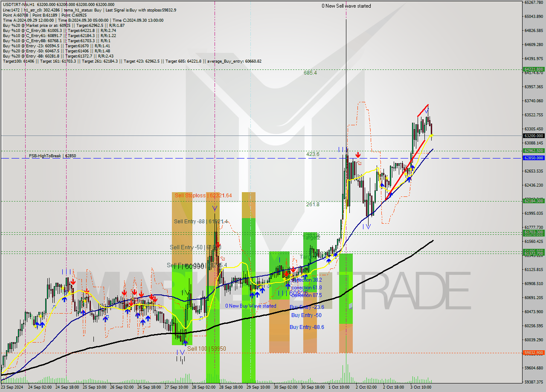546x392 pixels.
Task: Select the 28 Sep 02:00 time label
Action: (x=203, y=387)
